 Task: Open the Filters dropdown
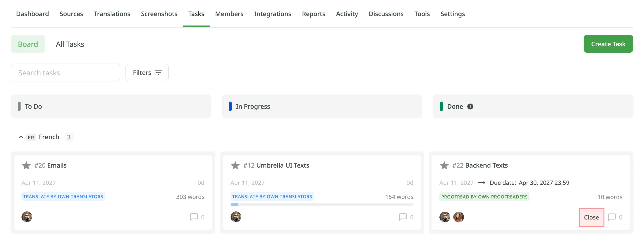147,73
